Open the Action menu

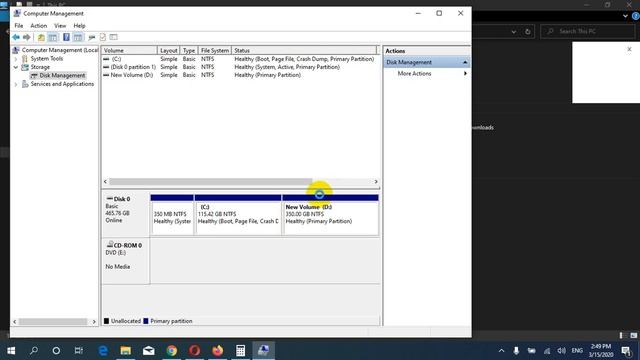[x=39, y=26]
